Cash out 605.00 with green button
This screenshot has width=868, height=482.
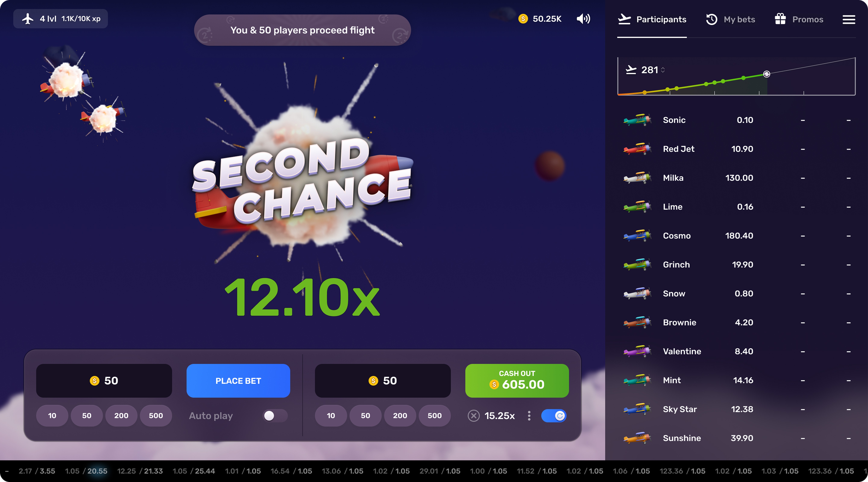click(x=517, y=381)
